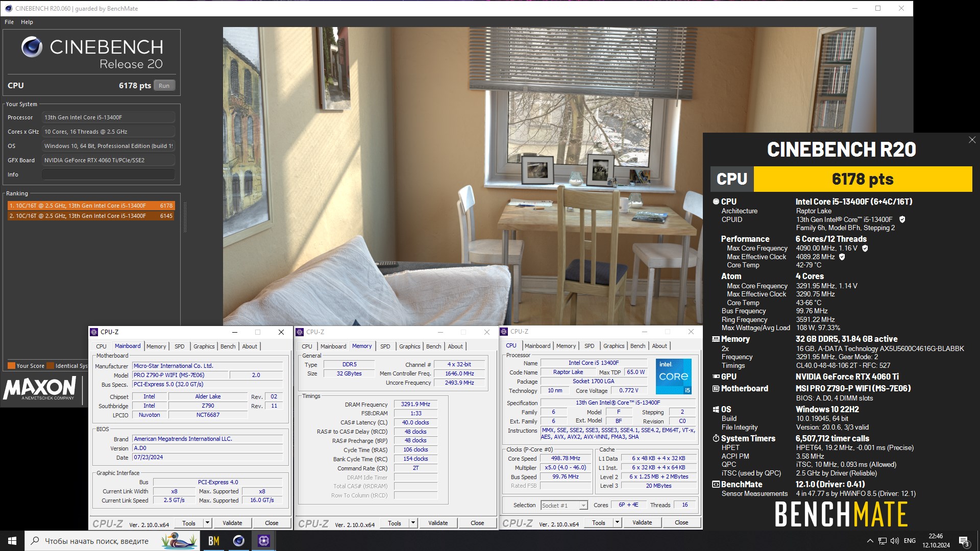Click Validate in the CPU-Z Memory window

click(438, 523)
